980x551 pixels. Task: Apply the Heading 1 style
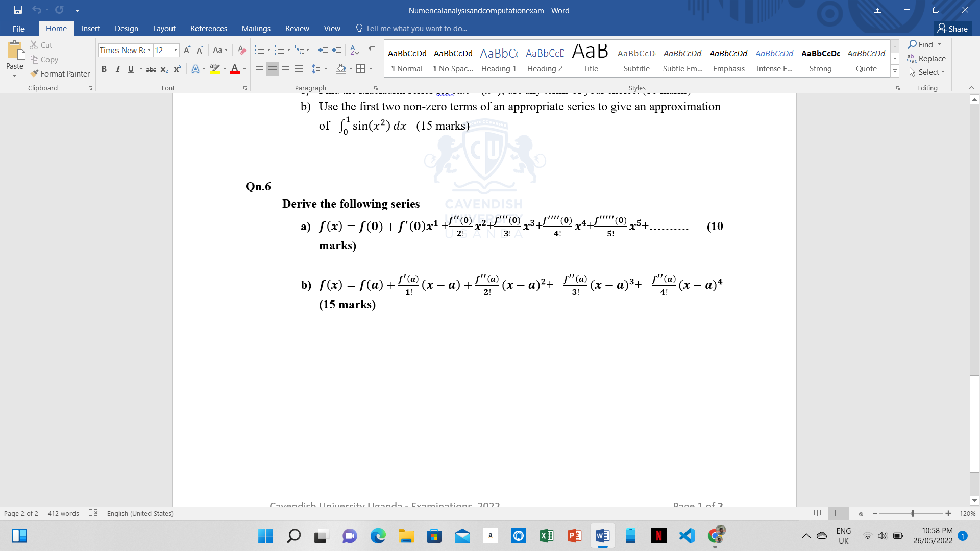[499, 59]
